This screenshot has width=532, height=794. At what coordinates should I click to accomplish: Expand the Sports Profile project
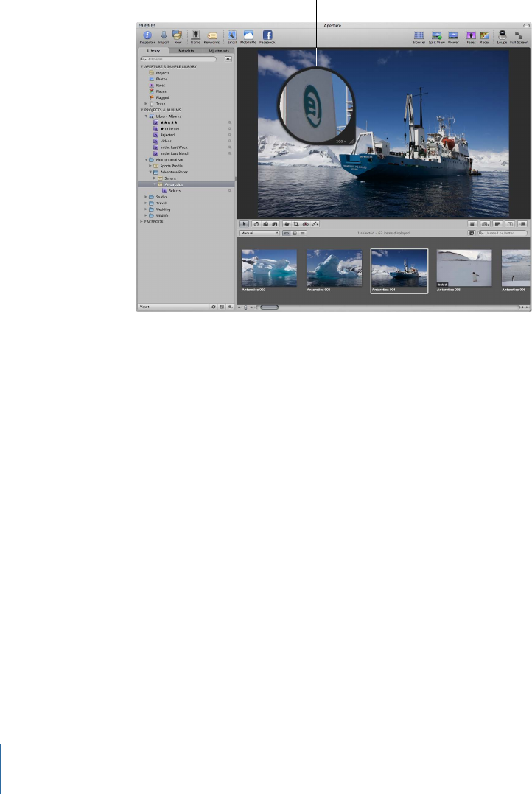[150, 166]
